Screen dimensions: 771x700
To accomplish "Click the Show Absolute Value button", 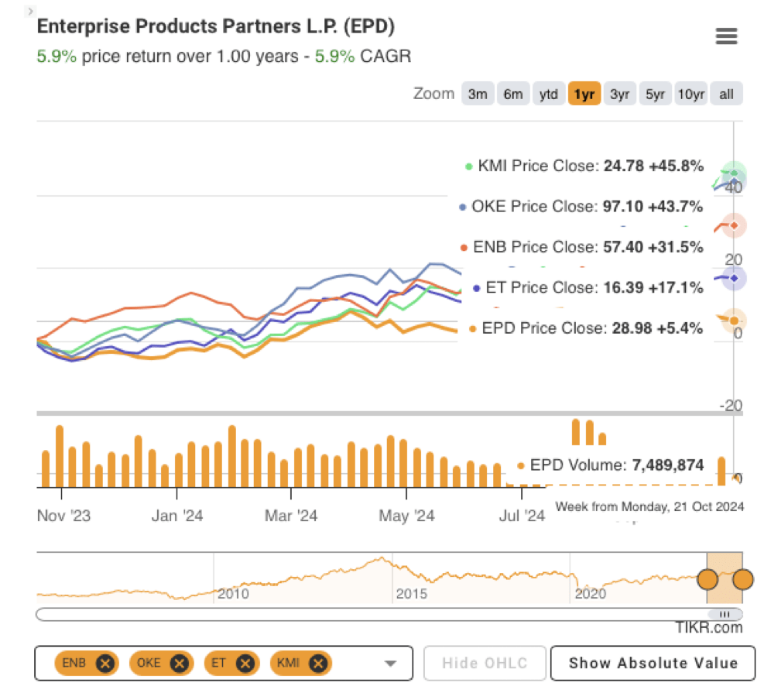I will (x=653, y=663).
